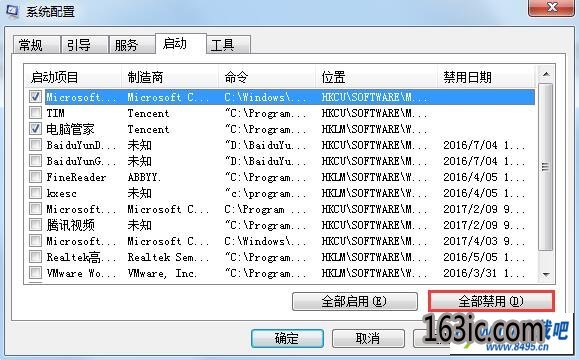
Task: Enable the VMware Wo... startup checkbox
Action: click(35, 273)
